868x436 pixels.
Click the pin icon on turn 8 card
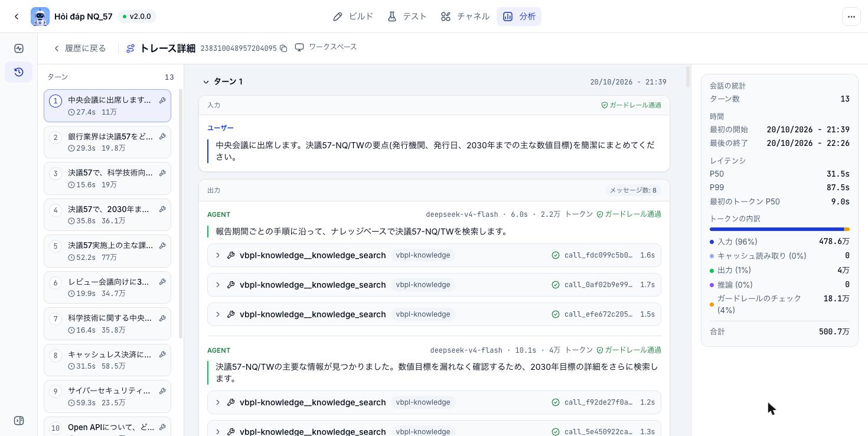click(x=162, y=354)
